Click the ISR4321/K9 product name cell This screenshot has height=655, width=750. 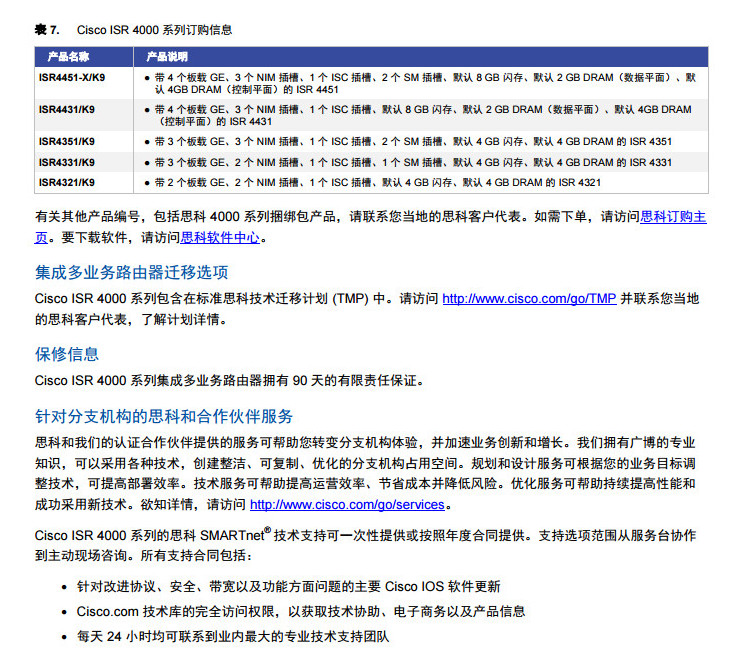(x=67, y=182)
